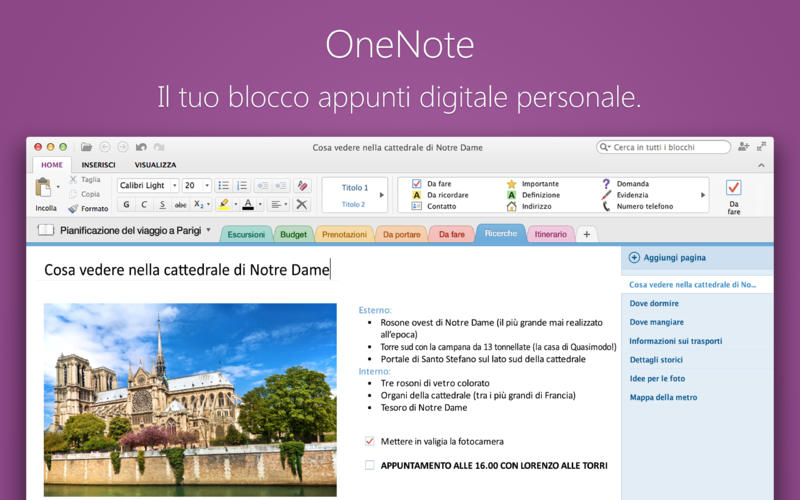Screen dimensions: 800x500
Task: Click the delete X icon in ribbon
Action: 303,204
